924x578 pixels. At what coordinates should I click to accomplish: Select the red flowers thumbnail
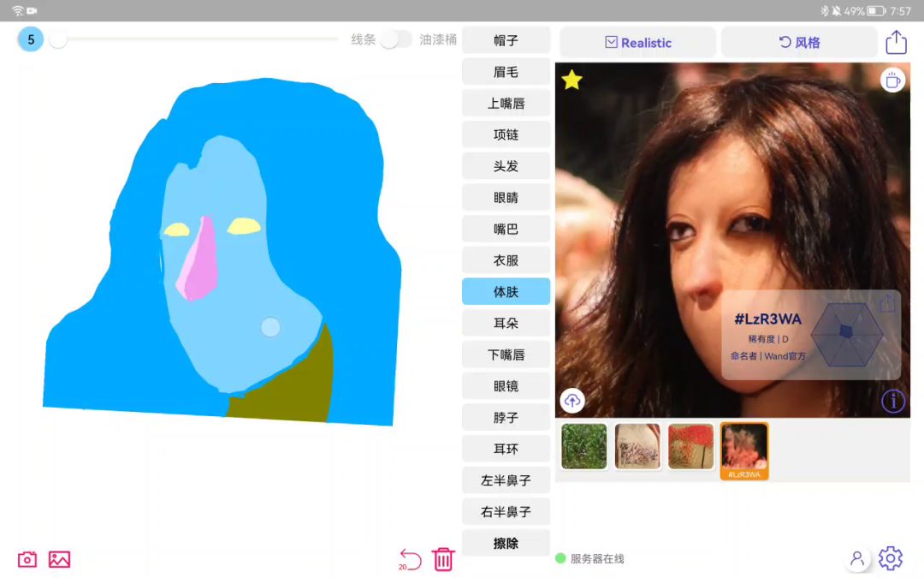(690, 446)
